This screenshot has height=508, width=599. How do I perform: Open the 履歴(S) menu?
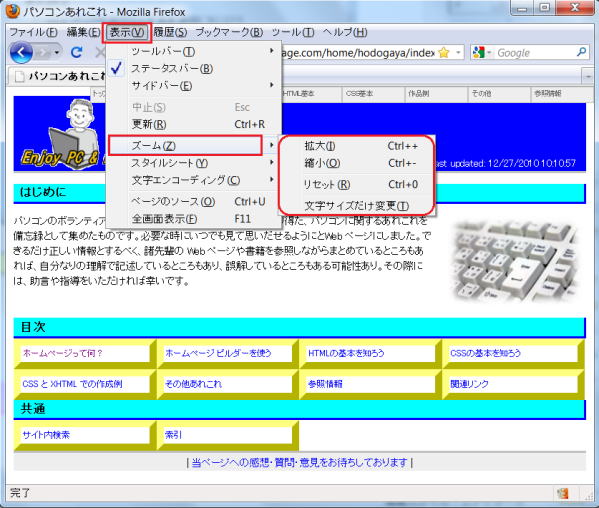tap(170, 32)
